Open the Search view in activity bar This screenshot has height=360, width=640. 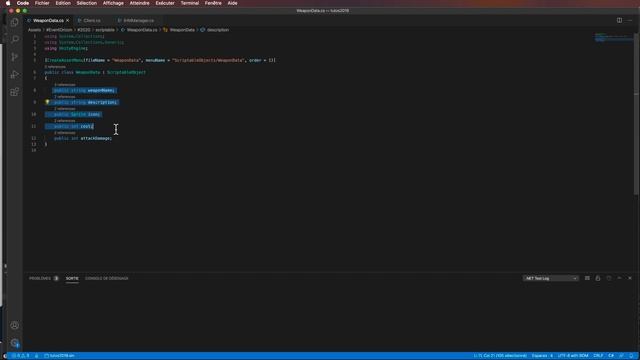click(15, 39)
